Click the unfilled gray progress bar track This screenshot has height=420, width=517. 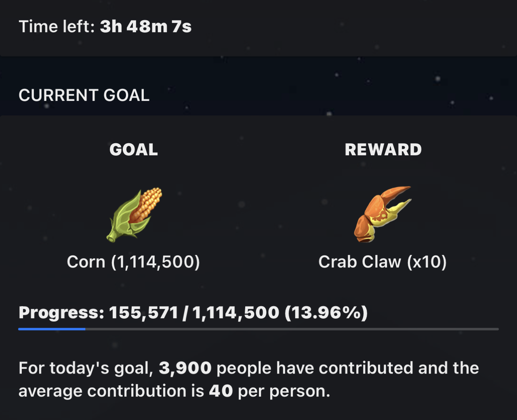point(291,329)
